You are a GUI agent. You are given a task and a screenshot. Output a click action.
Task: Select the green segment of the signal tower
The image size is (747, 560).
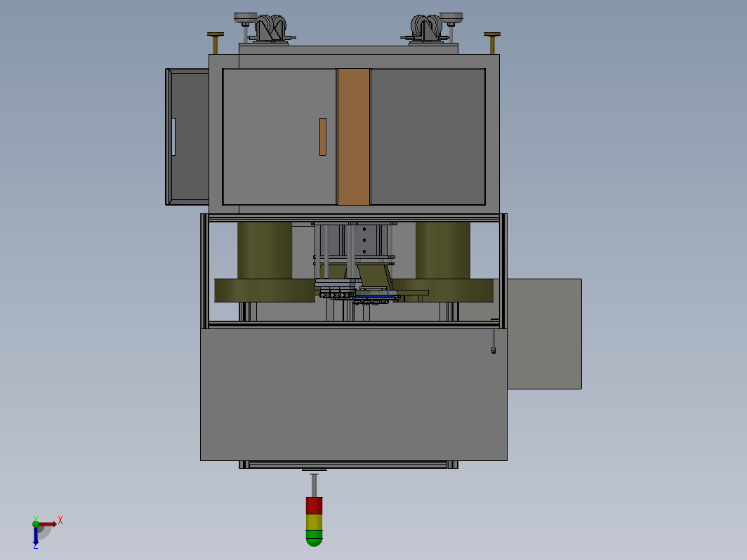click(x=314, y=538)
